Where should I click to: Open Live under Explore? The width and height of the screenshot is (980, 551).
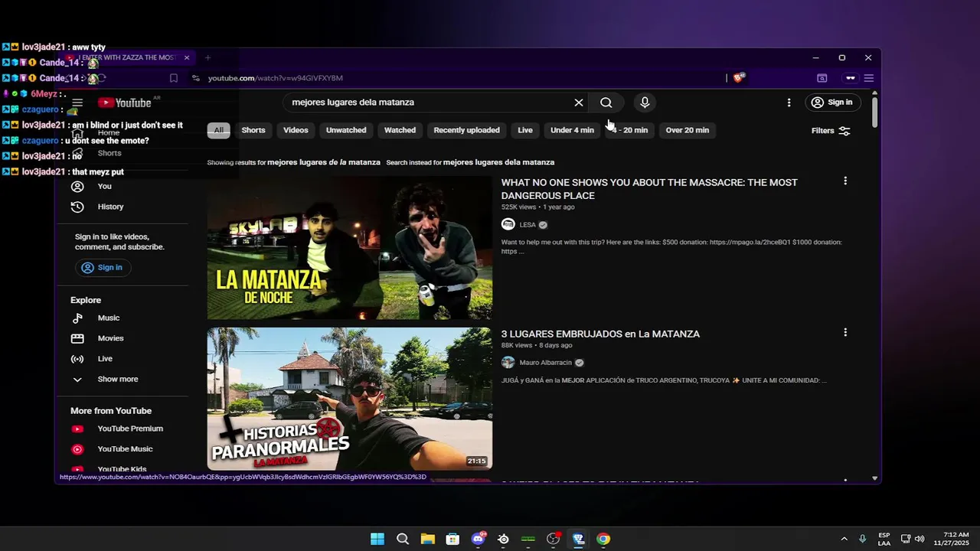point(105,359)
